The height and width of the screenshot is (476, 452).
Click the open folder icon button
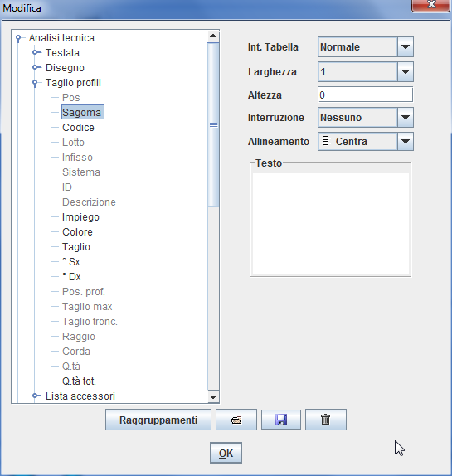[x=236, y=420]
